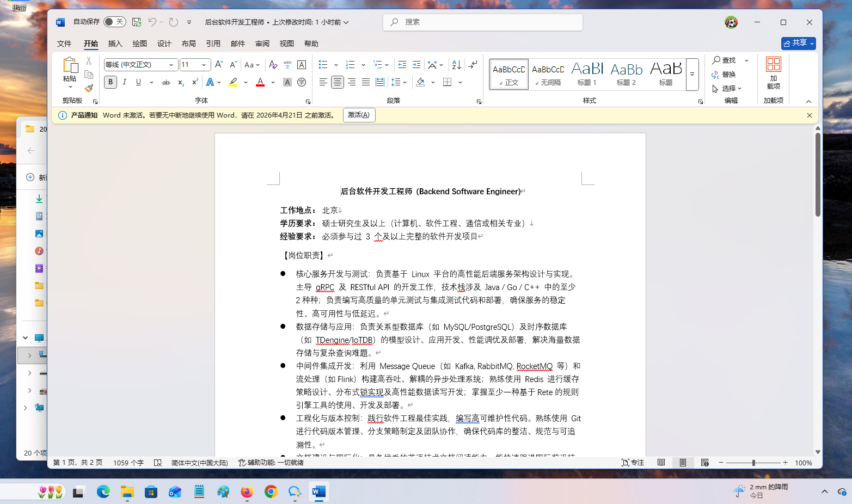The image size is (852, 504).
Task: Click the sort (A-Z) icon
Action: coord(457,65)
